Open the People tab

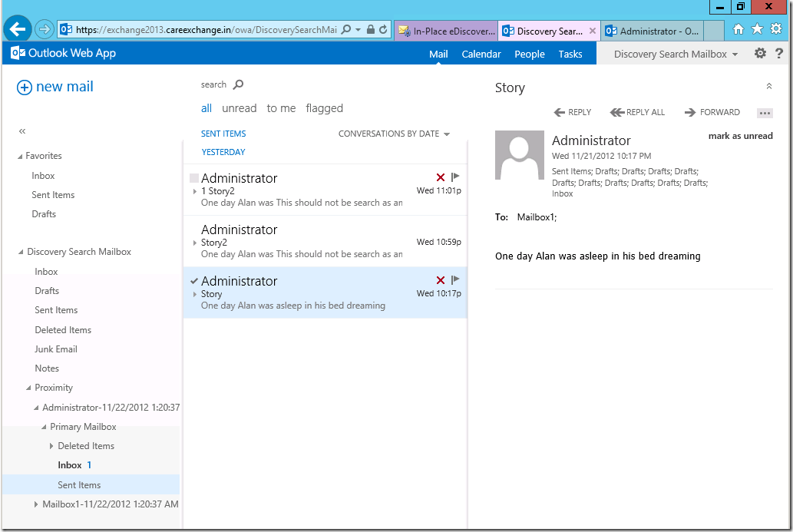(x=530, y=54)
